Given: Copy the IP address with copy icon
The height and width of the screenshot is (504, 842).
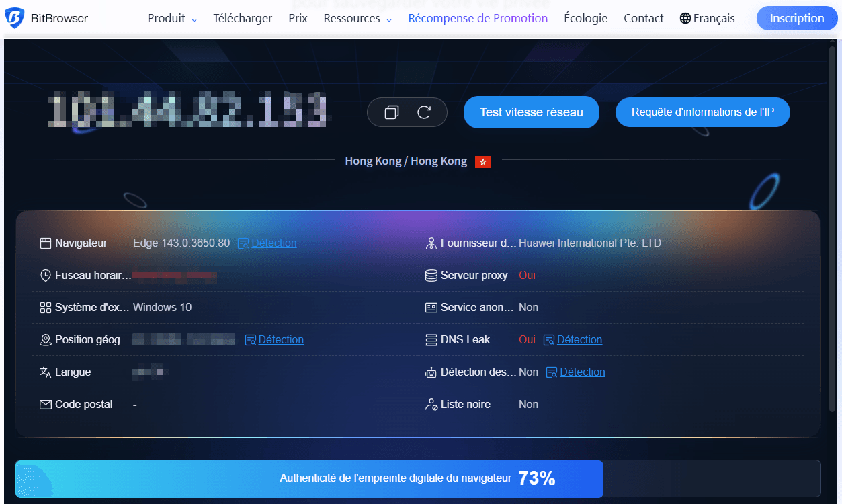Looking at the screenshot, I should [391, 112].
